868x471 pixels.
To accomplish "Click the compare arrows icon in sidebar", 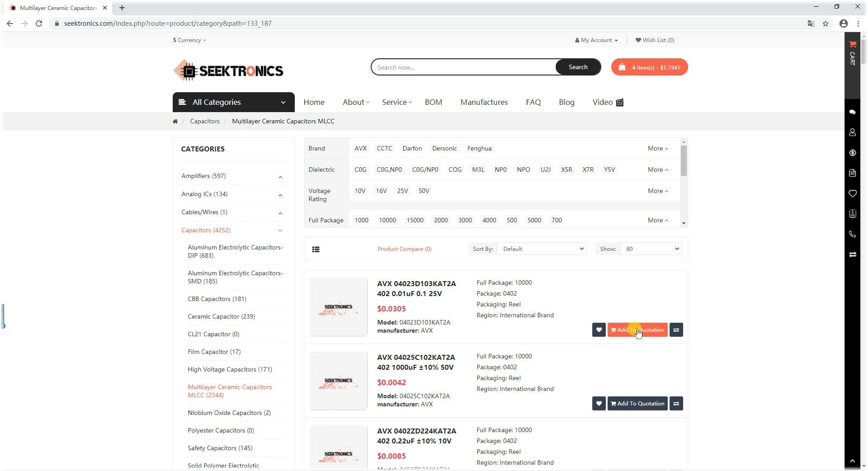I will (x=852, y=254).
